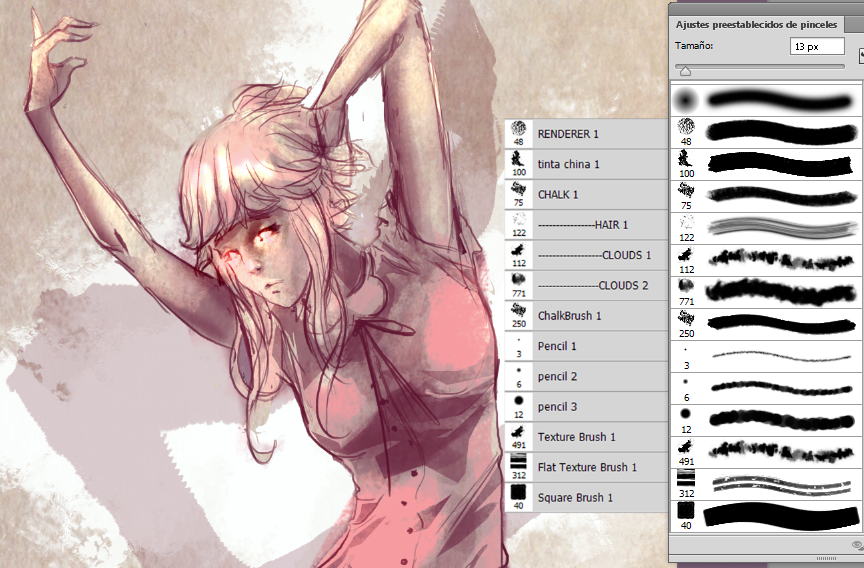Select the pencil 3 round tip icon
Viewport: 864px width, 568px height.
pyautogui.click(x=519, y=401)
